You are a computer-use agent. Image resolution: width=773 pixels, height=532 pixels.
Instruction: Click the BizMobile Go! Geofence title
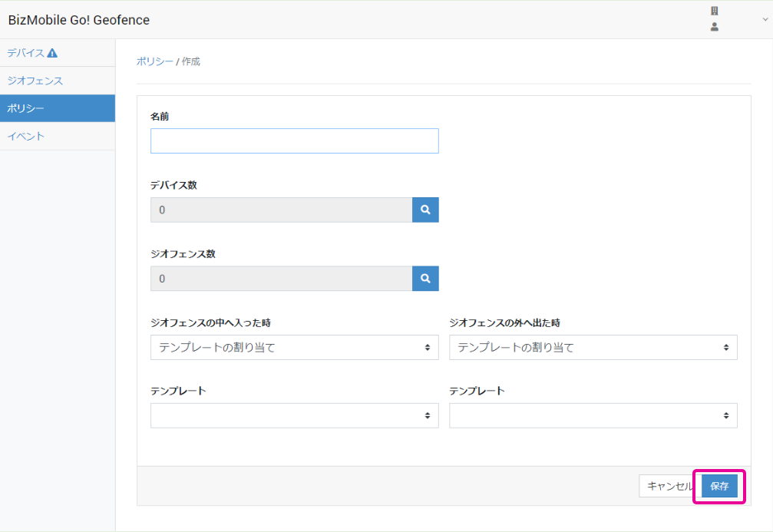tap(79, 20)
